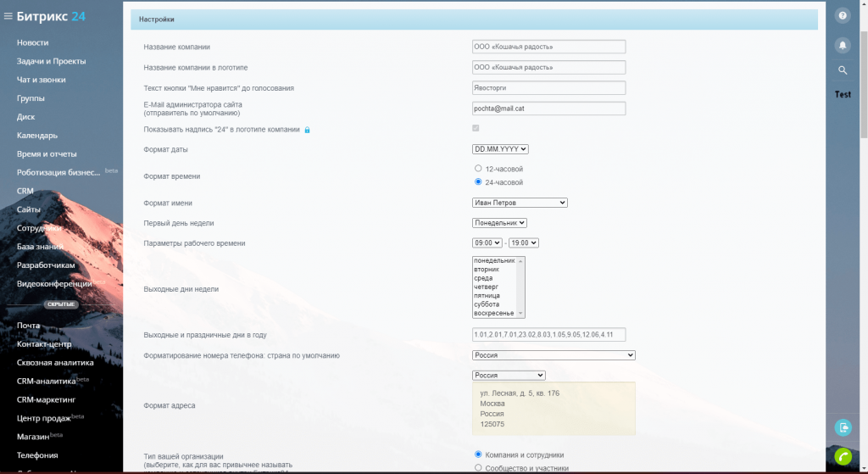Open Новости in the left menu
This screenshot has width=868, height=474.
(x=33, y=42)
